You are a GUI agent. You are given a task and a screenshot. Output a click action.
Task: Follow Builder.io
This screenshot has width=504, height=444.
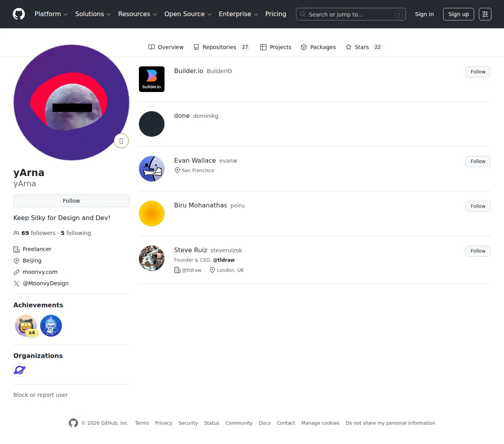478,72
